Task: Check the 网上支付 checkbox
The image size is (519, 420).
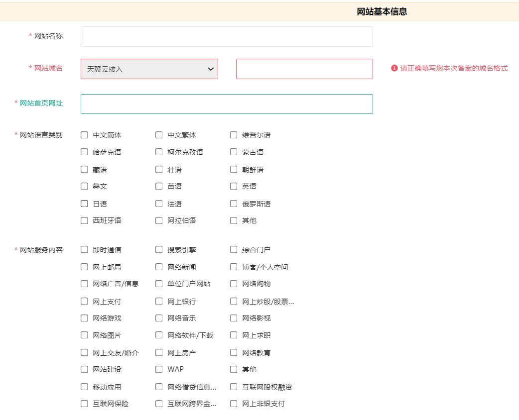Action: point(84,301)
